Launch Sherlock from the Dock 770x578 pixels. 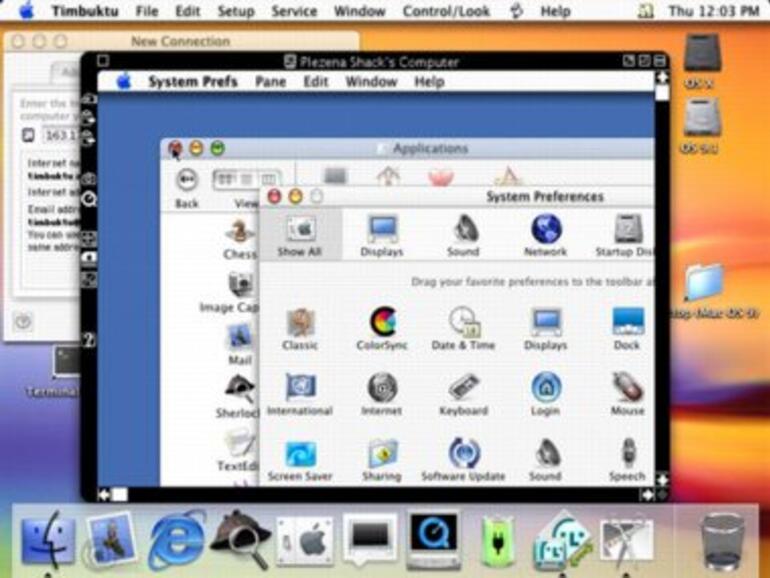tap(241, 539)
